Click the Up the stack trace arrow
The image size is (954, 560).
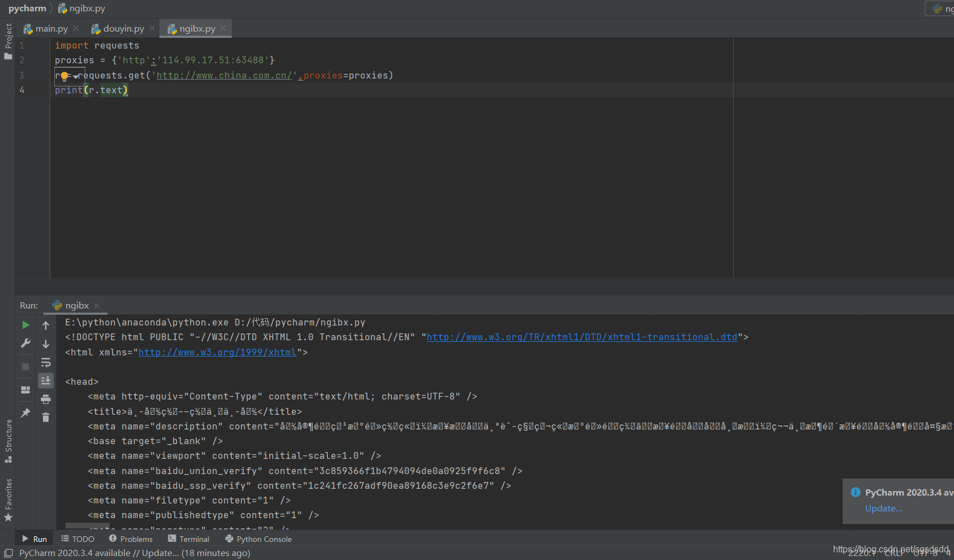tap(46, 325)
